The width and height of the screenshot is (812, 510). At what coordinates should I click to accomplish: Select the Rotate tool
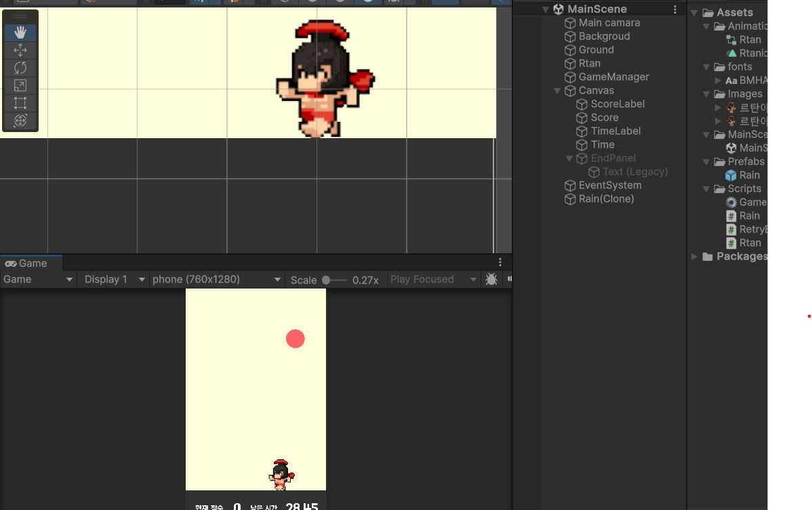tap(20, 68)
